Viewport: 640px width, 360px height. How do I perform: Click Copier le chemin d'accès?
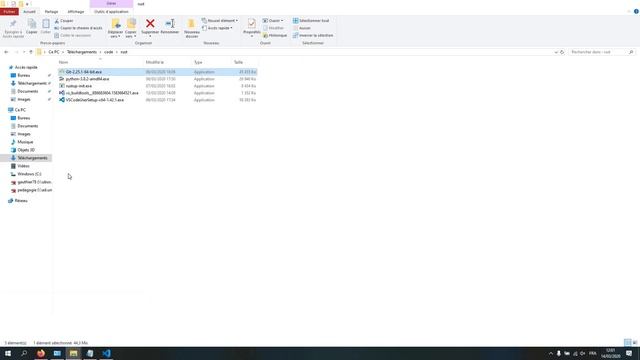coord(78,28)
